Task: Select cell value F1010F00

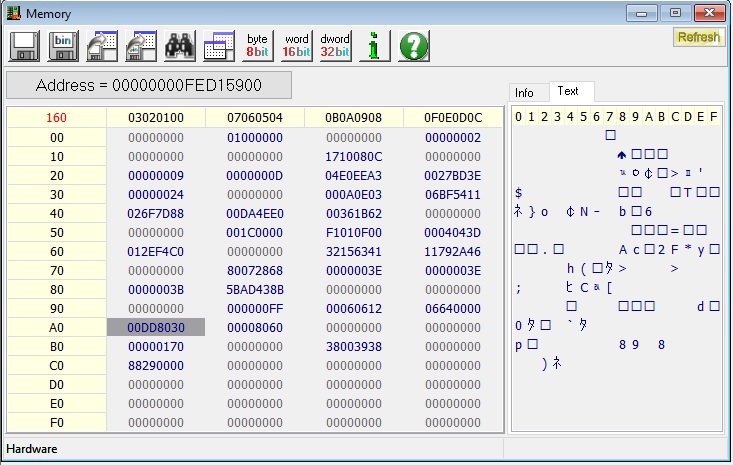Action: [x=354, y=232]
